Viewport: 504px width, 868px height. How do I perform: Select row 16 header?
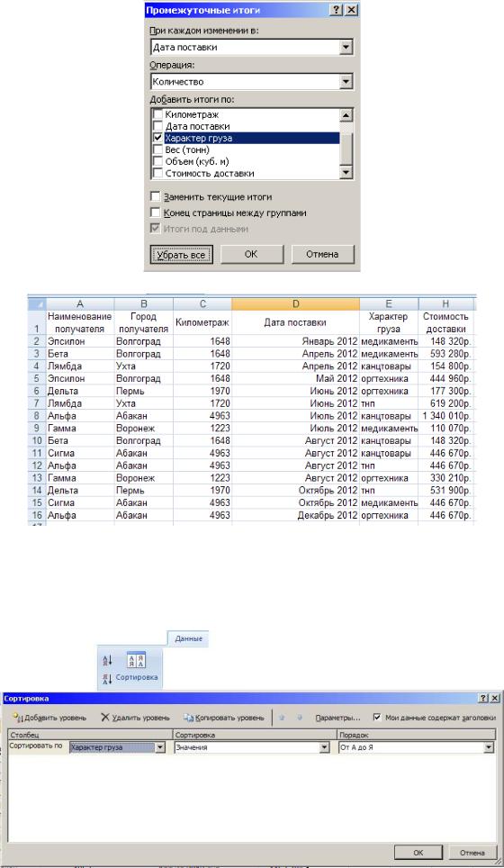pyautogui.click(x=37, y=515)
